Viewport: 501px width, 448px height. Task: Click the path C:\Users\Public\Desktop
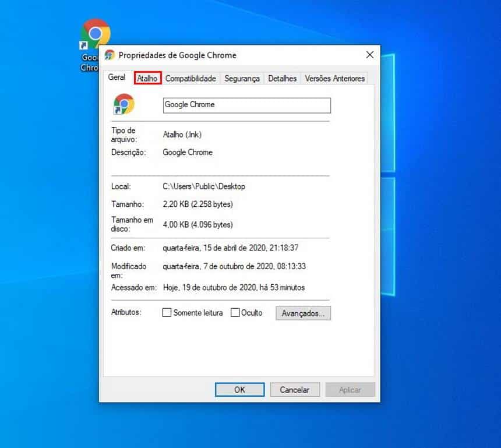(x=204, y=186)
